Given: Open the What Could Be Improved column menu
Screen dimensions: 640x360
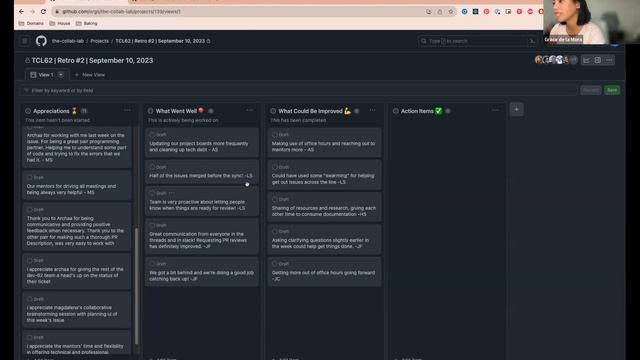Looking at the screenshot, I should (372, 110).
